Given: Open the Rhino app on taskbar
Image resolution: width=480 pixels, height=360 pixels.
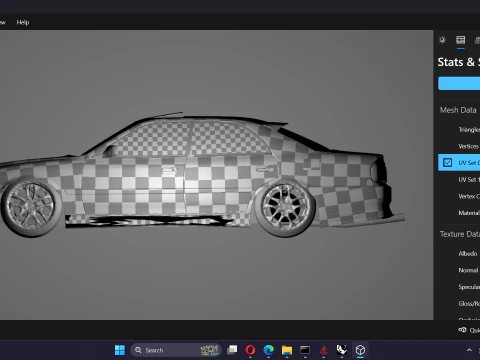Looking at the screenshot, I should [342, 350].
